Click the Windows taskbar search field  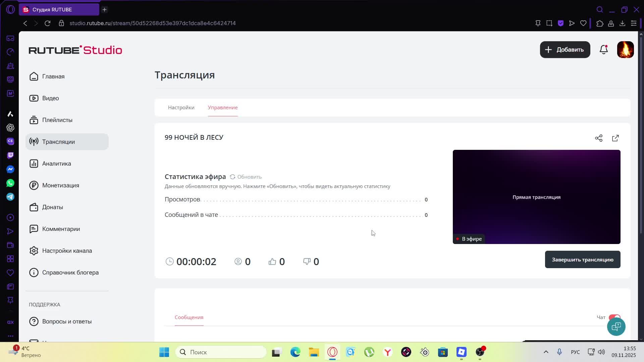(221, 352)
